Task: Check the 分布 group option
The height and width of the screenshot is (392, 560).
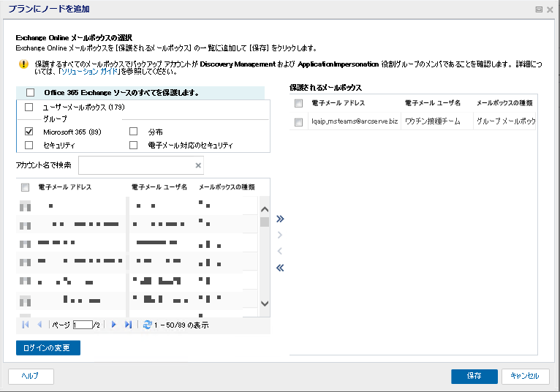Action: pos(133,132)
